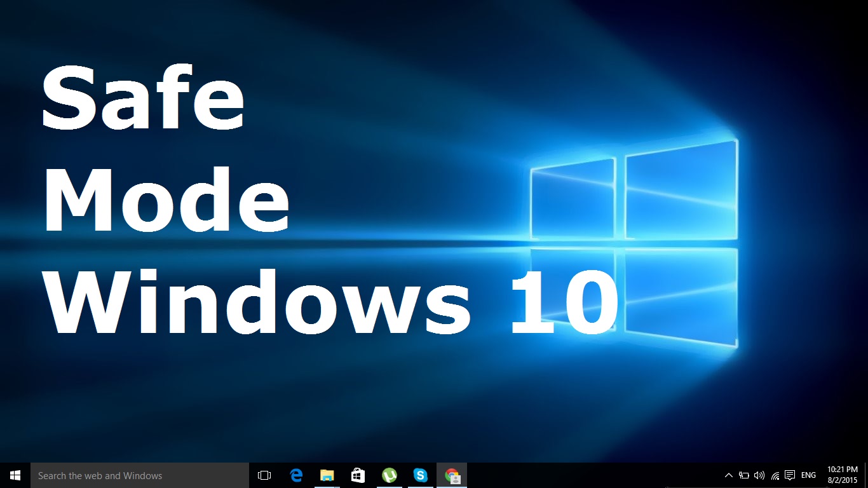Screen dimensions: 868x488
Task: Open Action Center notifications
Action: click(x=790, y=475)
